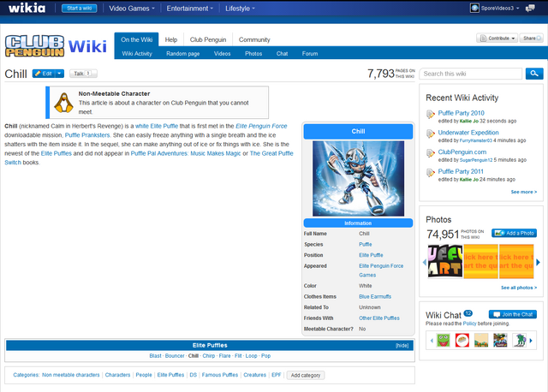Open the Contribute dropdown
The height and width of the screenshot is (392, 548).
coord(498,38)
